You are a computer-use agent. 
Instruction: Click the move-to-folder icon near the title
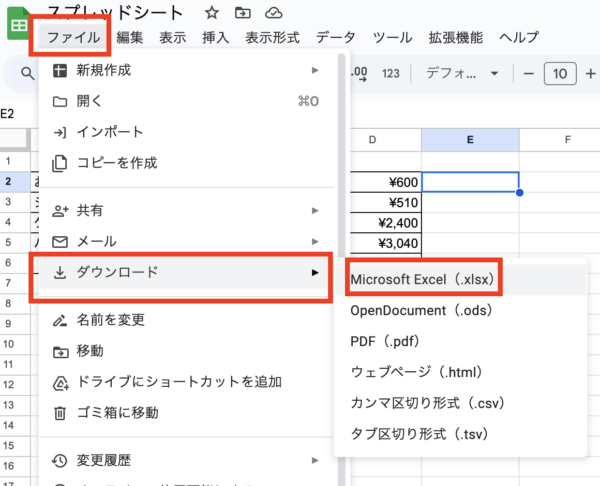click(x=243, y=13)
